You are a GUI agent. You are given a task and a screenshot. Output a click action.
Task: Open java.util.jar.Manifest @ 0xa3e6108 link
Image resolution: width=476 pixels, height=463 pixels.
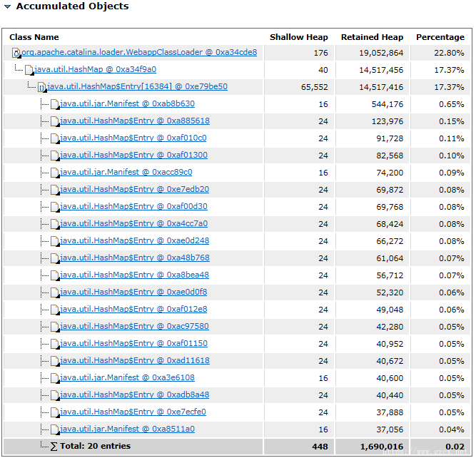pyautogui.click(x=127, y=377)
